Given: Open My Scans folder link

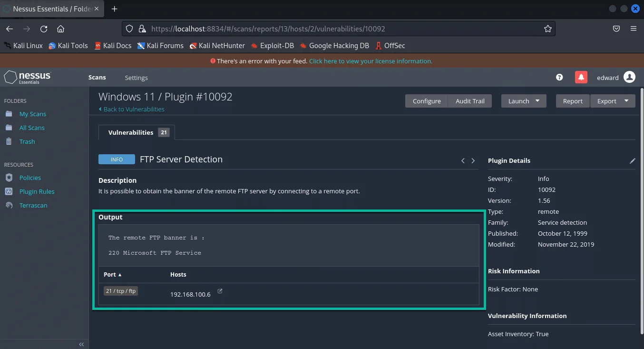Looking at the screenshot, I should (x=33, y=114).
